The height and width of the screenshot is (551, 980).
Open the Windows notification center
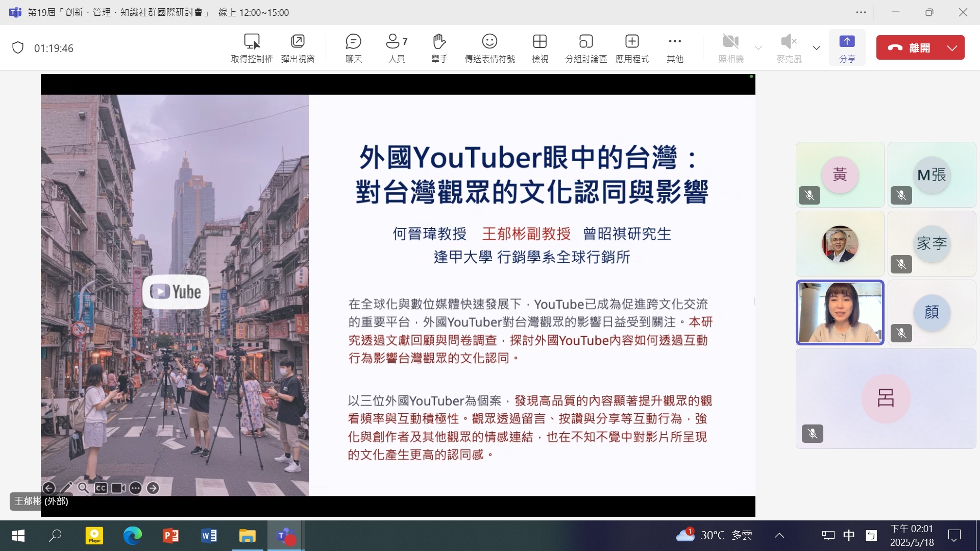(954, 535)
